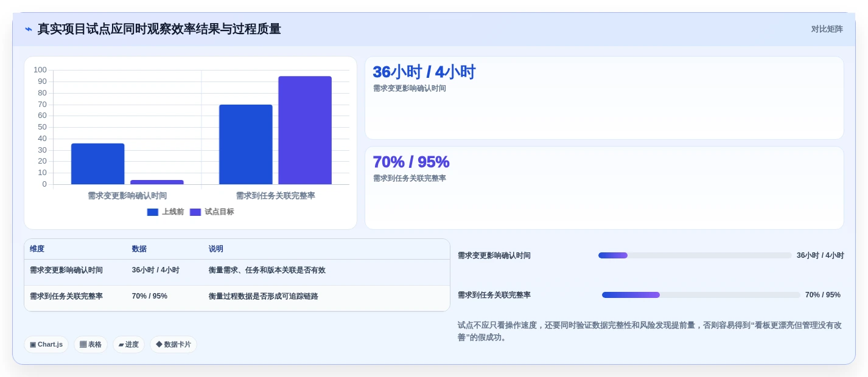Click the y-axis value 50
868x377 pixels.
pyautogui.click(x=42, y=127)
